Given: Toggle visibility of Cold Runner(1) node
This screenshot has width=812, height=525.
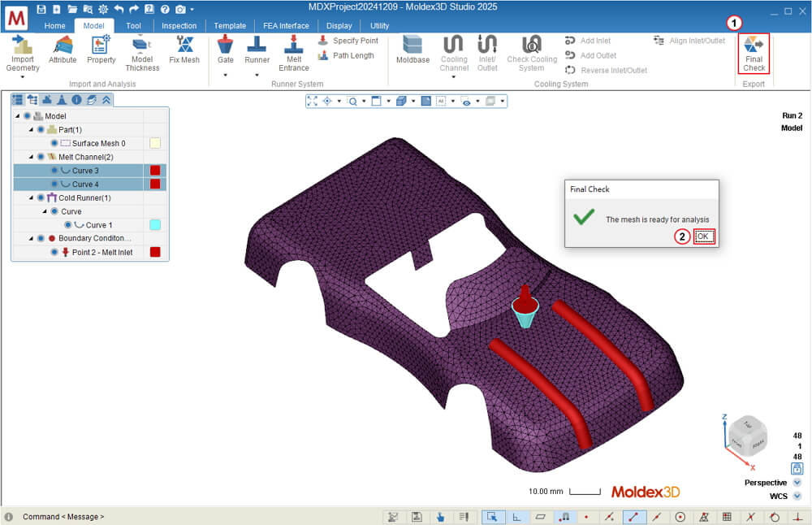Looking at the screenshot, I should (x=41, y=197).
